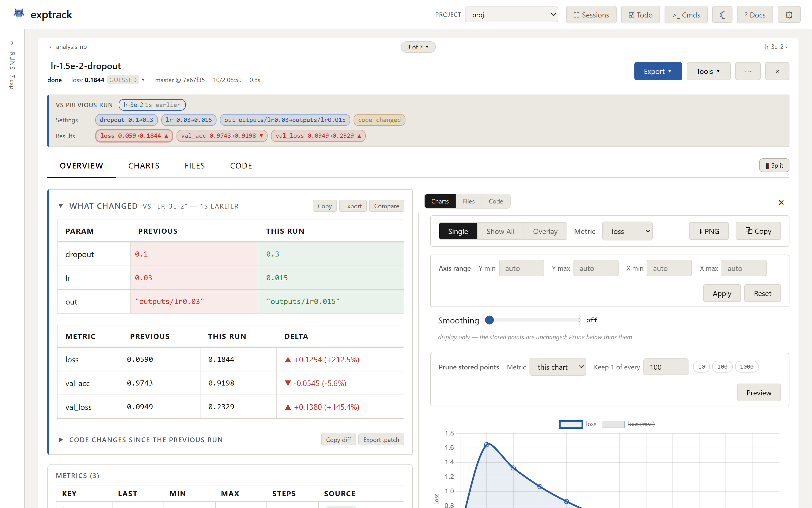Open the Metric loss dropdown

point(627,231)
